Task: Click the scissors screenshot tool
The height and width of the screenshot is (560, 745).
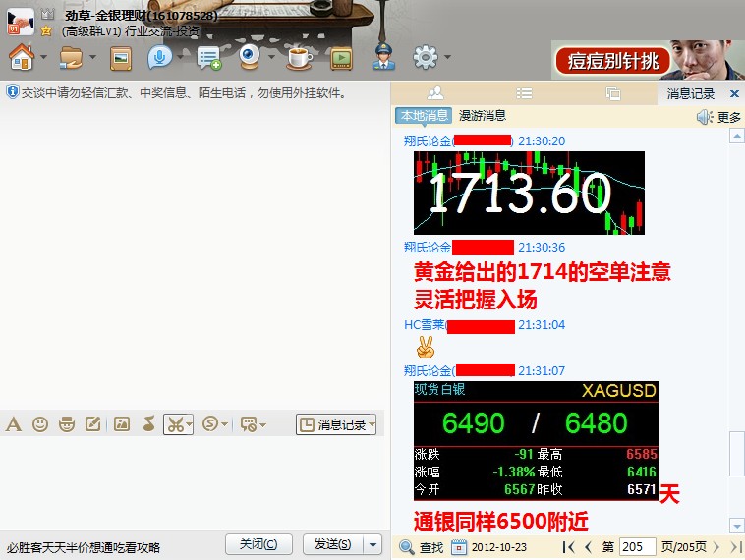Action: point(174,424)
